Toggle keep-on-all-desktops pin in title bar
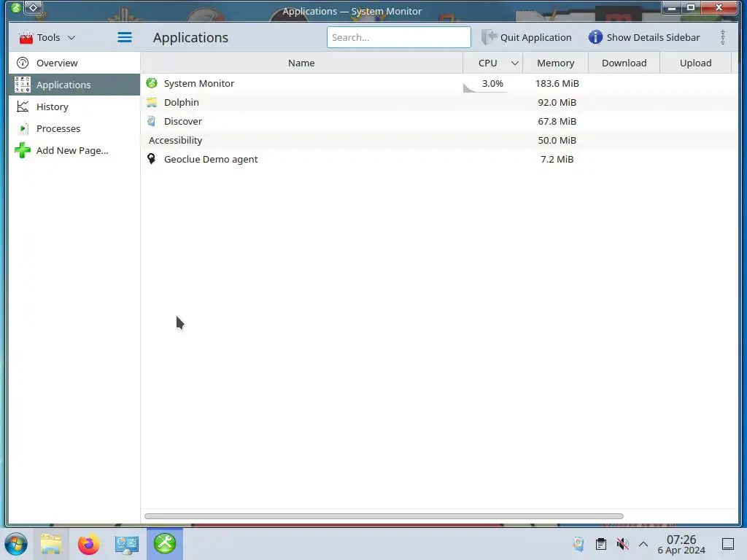 tap(34, 7)
